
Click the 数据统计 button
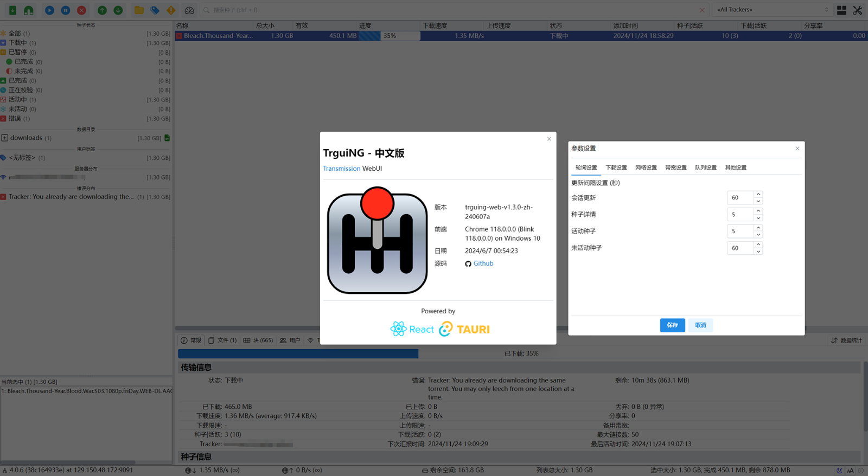[846, 340]
